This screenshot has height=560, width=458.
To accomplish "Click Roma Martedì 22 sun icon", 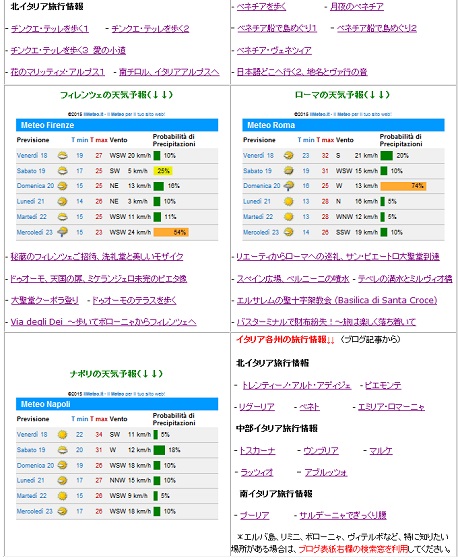I will (x=289, y=217).
